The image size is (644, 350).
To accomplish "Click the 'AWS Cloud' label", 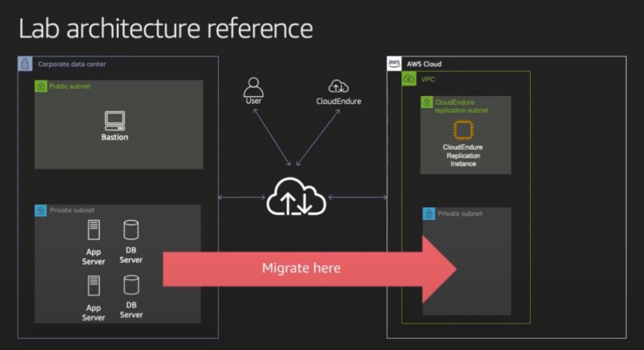I will pyautogui.click(x=424, y=64).
